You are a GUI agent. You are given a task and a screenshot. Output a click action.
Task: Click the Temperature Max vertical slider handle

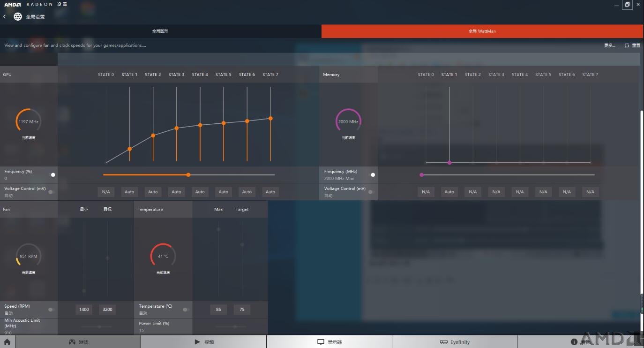coord(218,229)
